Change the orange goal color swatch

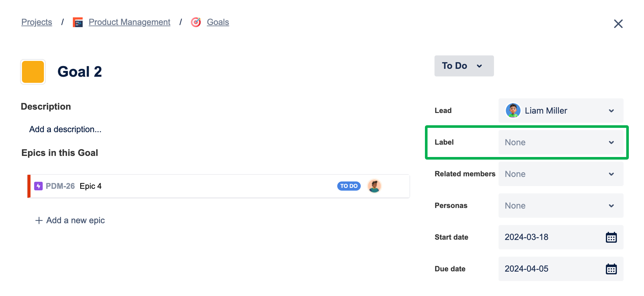click(33, 72)
